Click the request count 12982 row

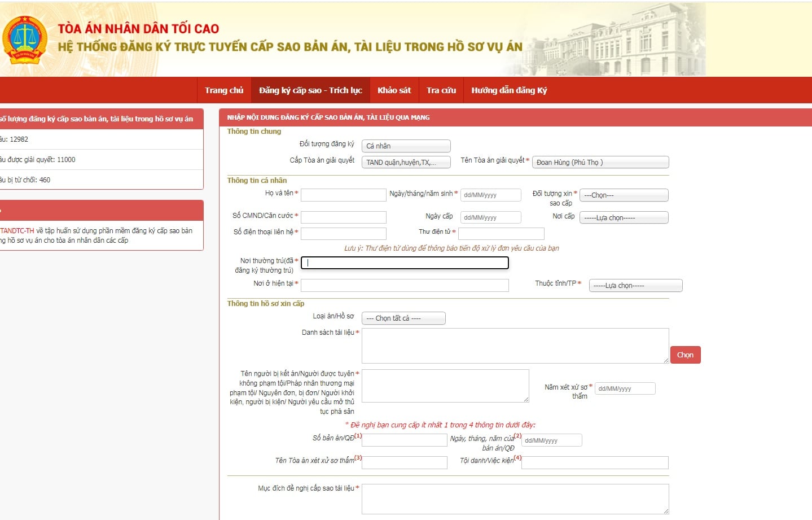pyautogui.click(x=102, y=139)
